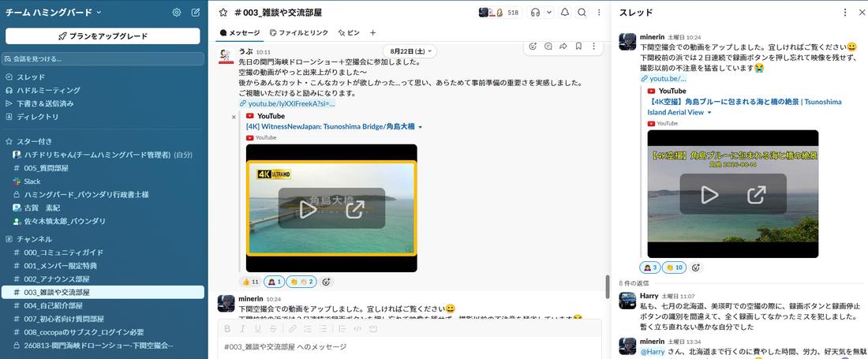Image resolution: width=868 pixels, height=359 pixels.
Task: Bookmark the message for later
Action: pyautogui.click(x=578, y=47)
